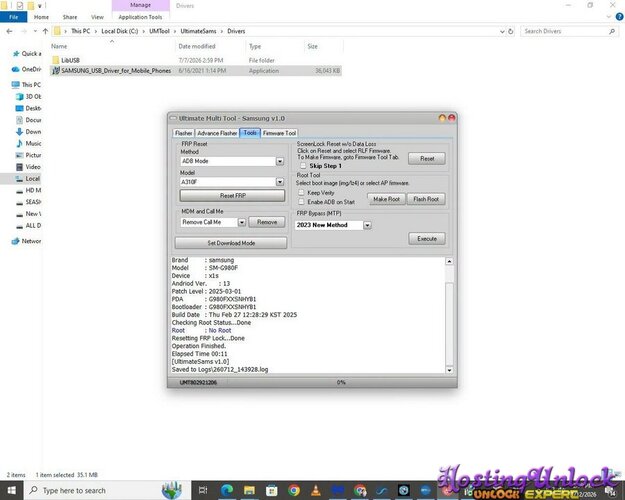This screenshot has height=500, width=625.
Task: Click the log scrollbar down arrow
Action: (x=449, y=370)
